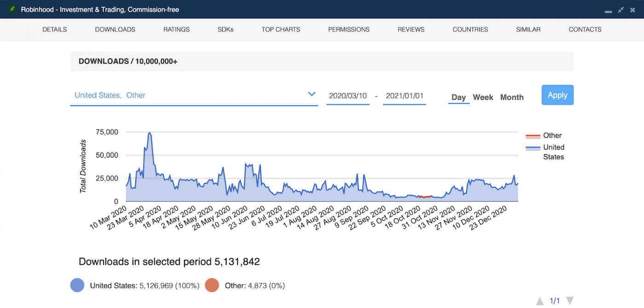Click the start date field showing 2020/03/10
Image resolution: width=644 pixels, height=308 pixels.
click(x=348, y=96)
